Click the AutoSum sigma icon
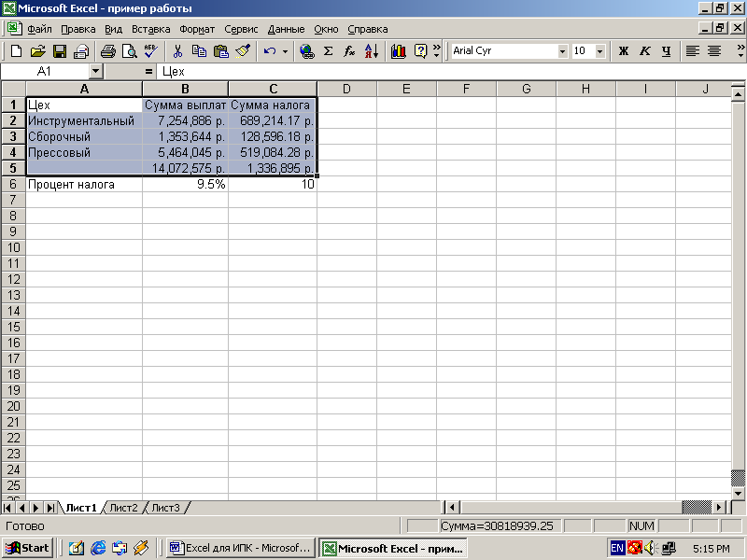The width and height of the screenshot is (747, 560). click(329, 51)
